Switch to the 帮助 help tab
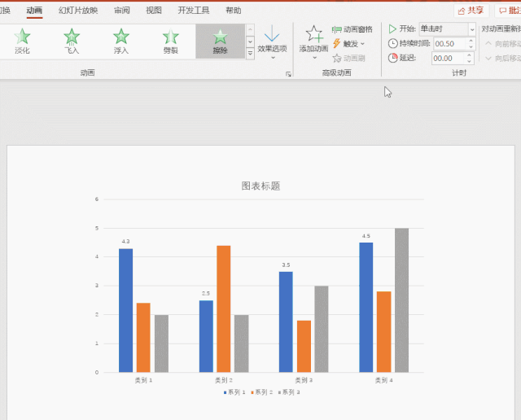521x420 pixels. [234, 11]
